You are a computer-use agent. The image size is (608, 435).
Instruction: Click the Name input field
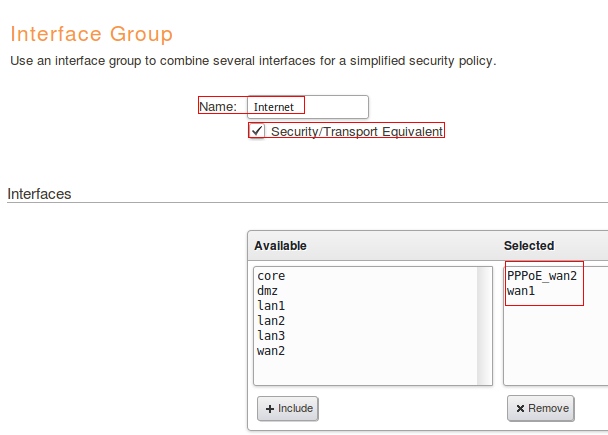click(306, 106)
